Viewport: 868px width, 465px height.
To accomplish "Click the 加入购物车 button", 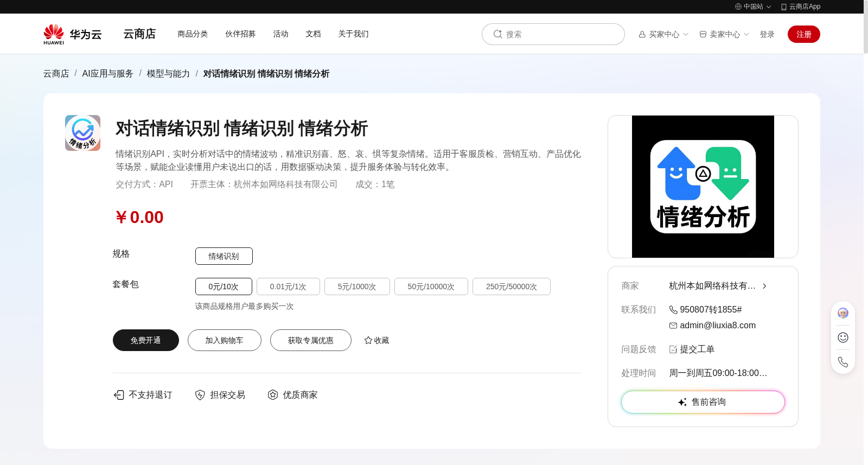I will 225,340.
